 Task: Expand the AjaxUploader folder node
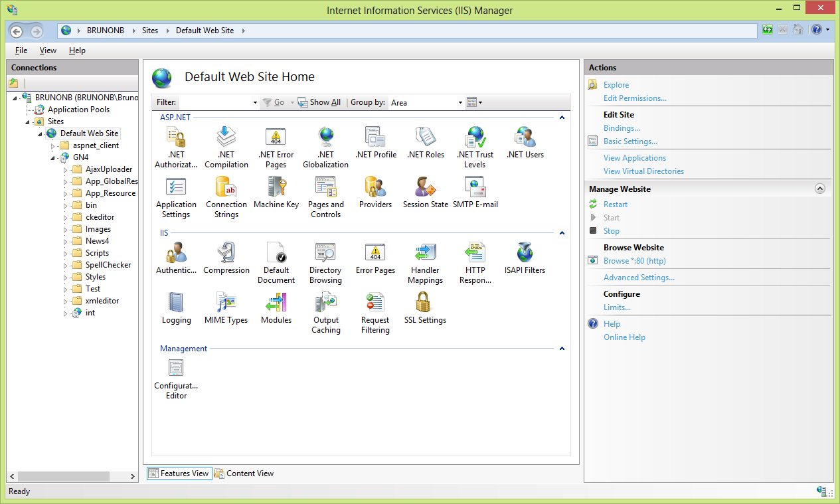[66, 169]
